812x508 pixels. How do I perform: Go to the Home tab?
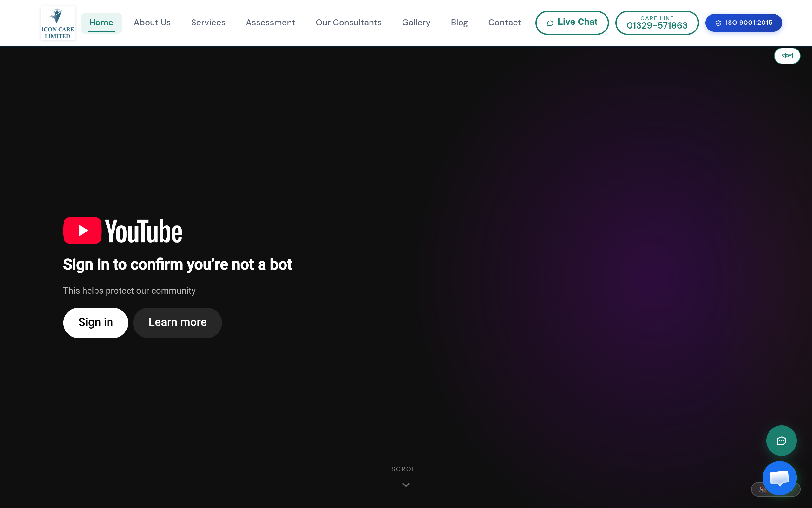(101, 23)
